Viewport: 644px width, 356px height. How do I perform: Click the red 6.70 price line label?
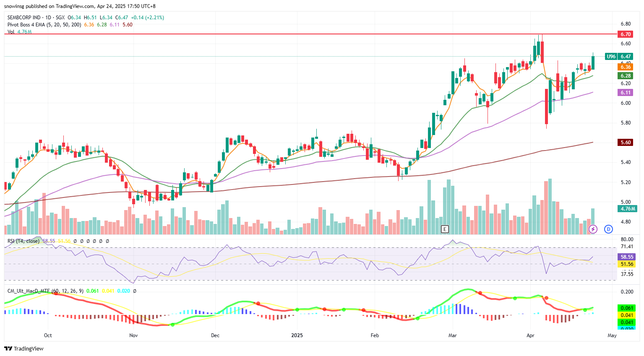626,34
